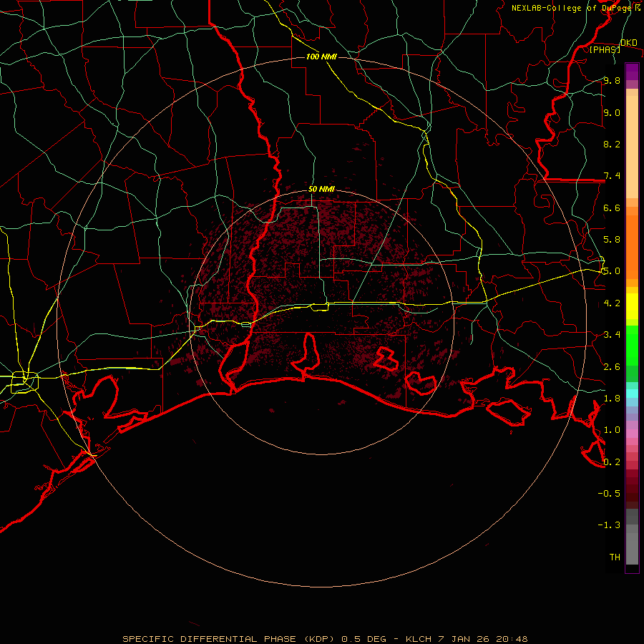Click the [PHAS] units label

click(x=605, y=49)
